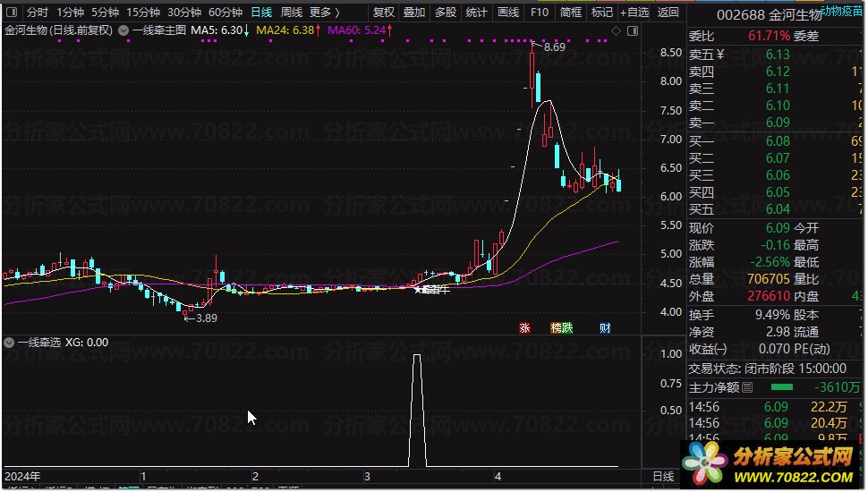Expand the 更多 periods dropdown
The width and height of the screenshot is (868, 492).
pos(325,13)
